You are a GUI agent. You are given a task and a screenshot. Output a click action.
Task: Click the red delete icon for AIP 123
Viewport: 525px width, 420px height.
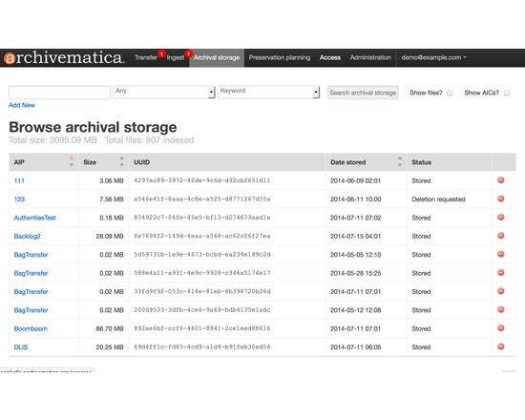[500, 199]
